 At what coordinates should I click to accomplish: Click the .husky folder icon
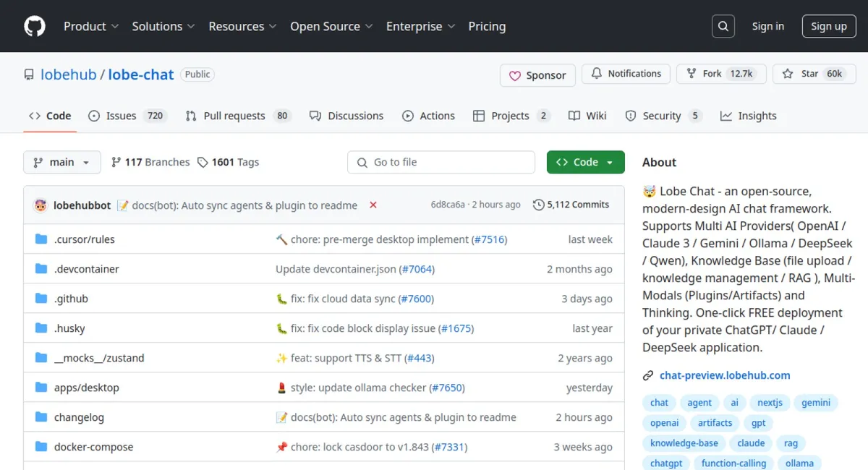[x=41, y=328]
